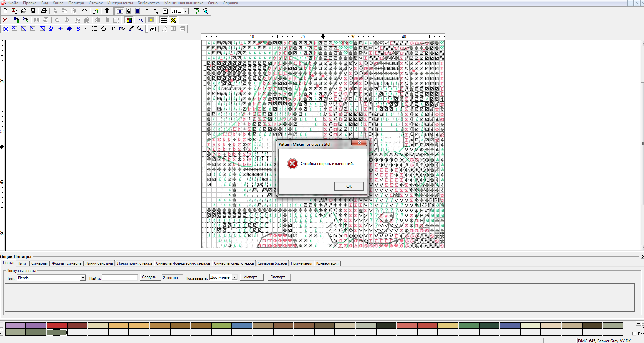
Task: Select the Full Cross stitch tool
Action: pyautogui.click(x=6, y=29)
